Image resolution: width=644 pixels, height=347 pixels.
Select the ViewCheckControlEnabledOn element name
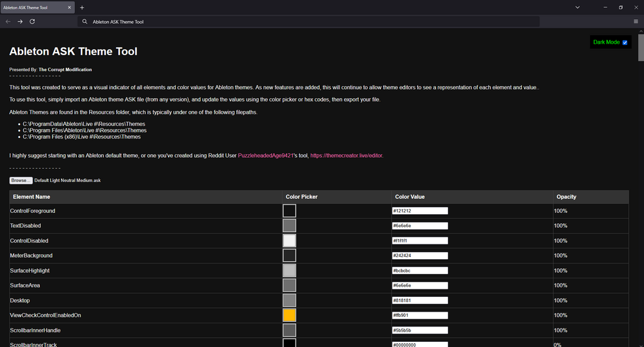[x=45, y=316]
